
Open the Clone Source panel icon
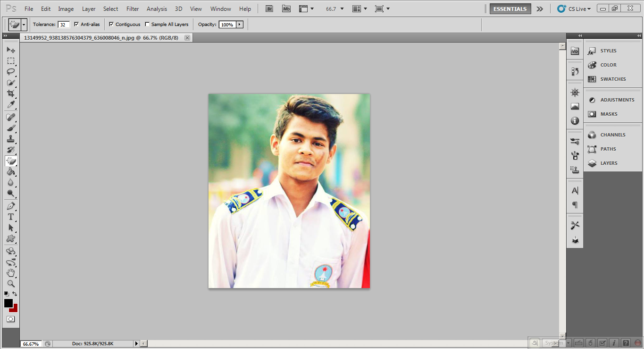point(575,170)
